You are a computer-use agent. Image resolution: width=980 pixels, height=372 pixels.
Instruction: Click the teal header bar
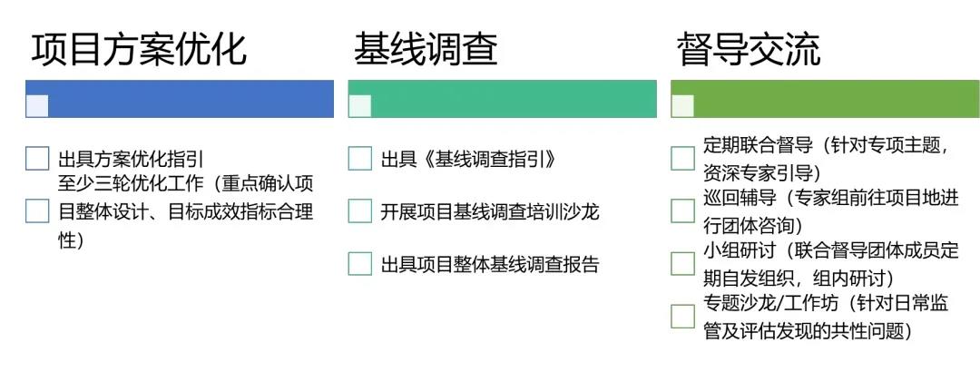point(502,99)
